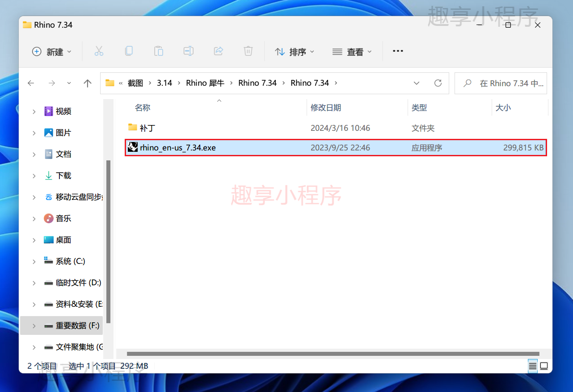573x392 pixels.
Task: Expand the 文件聚集地 drive node
Action: coord(34,347)
